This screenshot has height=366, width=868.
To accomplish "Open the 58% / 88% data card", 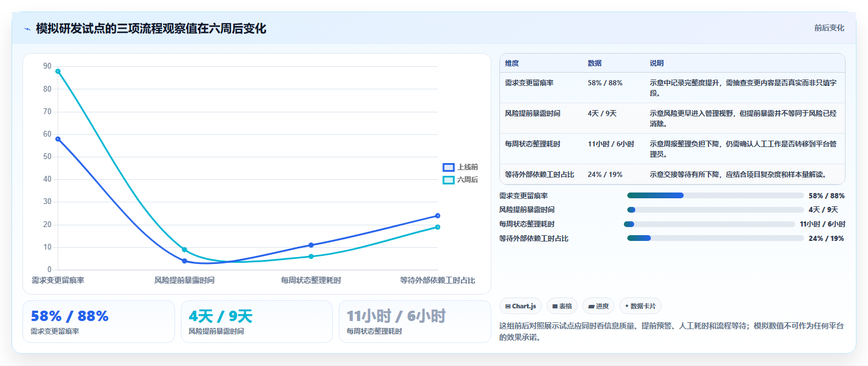I will [x=98, y=322].
